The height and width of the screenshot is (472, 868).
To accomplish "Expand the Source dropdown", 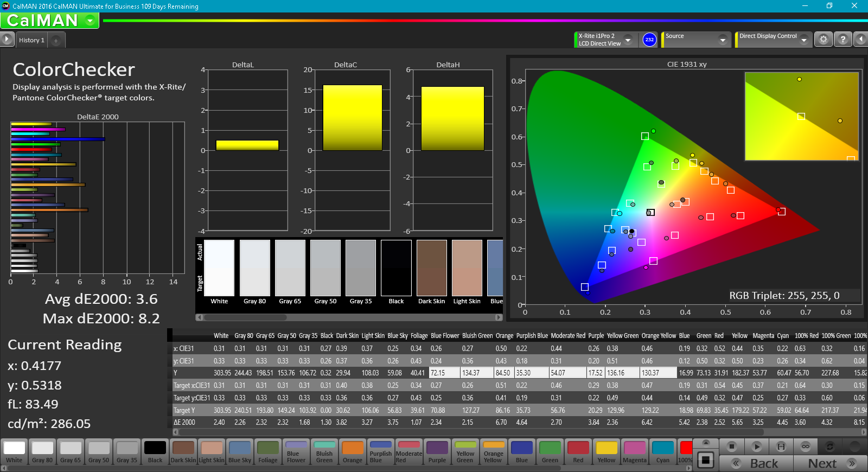I will (x=722, y=40).
